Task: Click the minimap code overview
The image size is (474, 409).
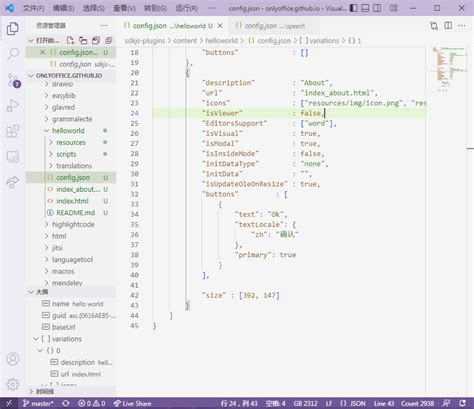Action: tap(449, 68)
